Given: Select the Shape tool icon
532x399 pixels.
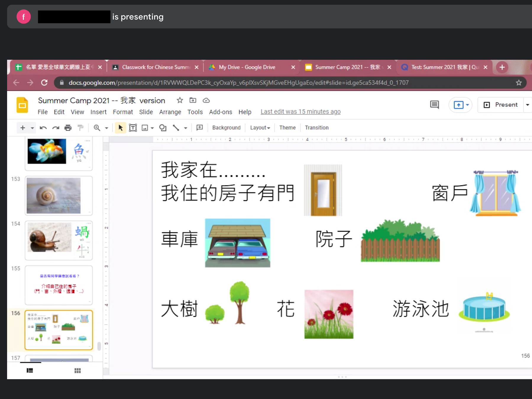Looking at the screenshot, I should pyautogui.click(x=163, y=128).
